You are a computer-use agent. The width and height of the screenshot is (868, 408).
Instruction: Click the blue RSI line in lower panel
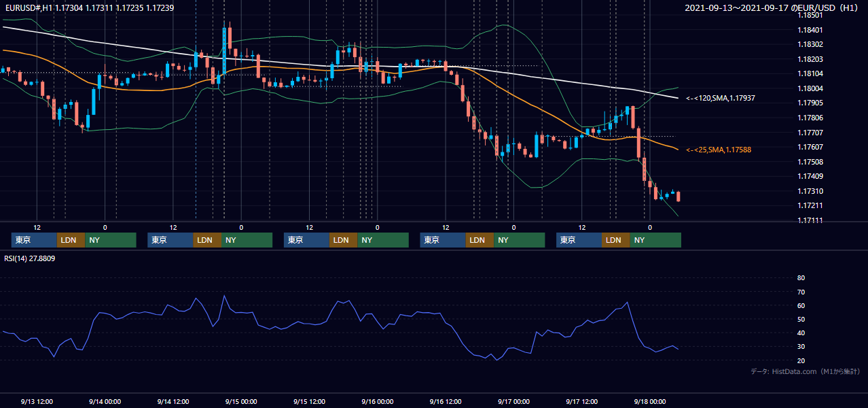pyautogui.click(x=340, y=303)
